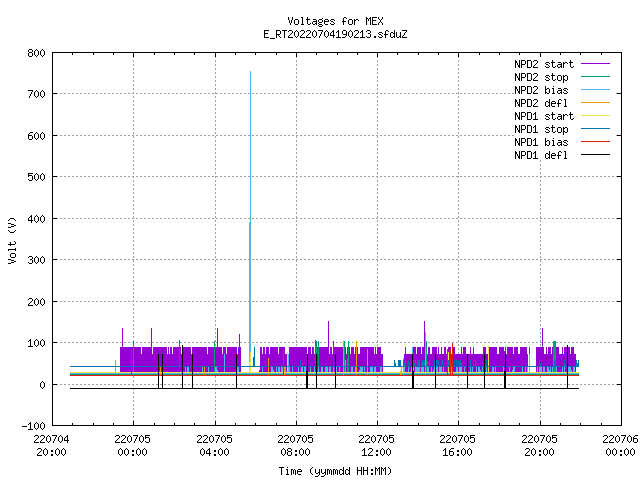Click the orange NPD2 defl legend line
Viewport: 640px width, 480px height.
(596, 103)
